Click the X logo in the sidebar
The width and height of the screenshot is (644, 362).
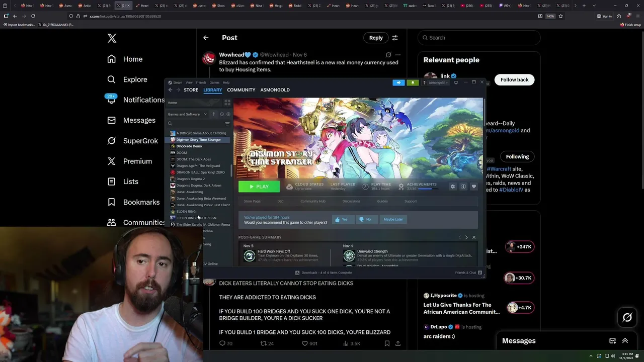point(112,38)
